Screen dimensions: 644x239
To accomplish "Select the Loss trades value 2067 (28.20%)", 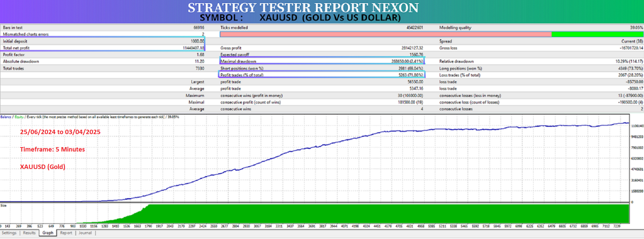I will coord(631,75).
